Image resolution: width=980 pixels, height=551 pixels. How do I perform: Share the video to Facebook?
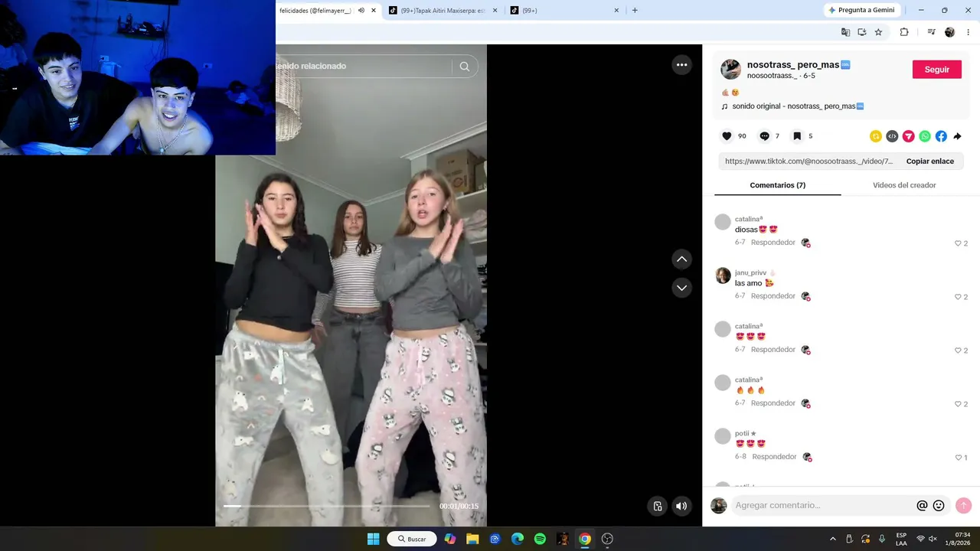(x=941, y=136)
